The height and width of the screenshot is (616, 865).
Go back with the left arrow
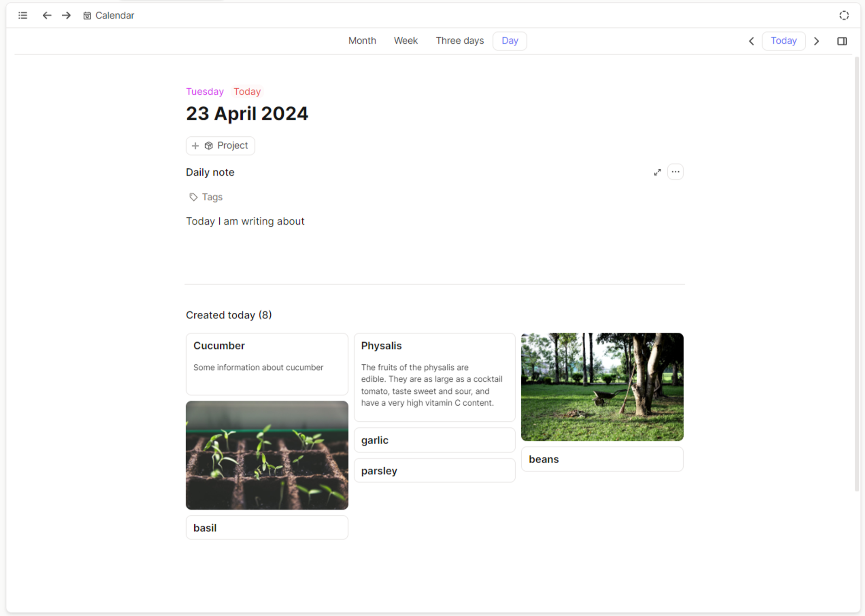(x=47, y=16)
